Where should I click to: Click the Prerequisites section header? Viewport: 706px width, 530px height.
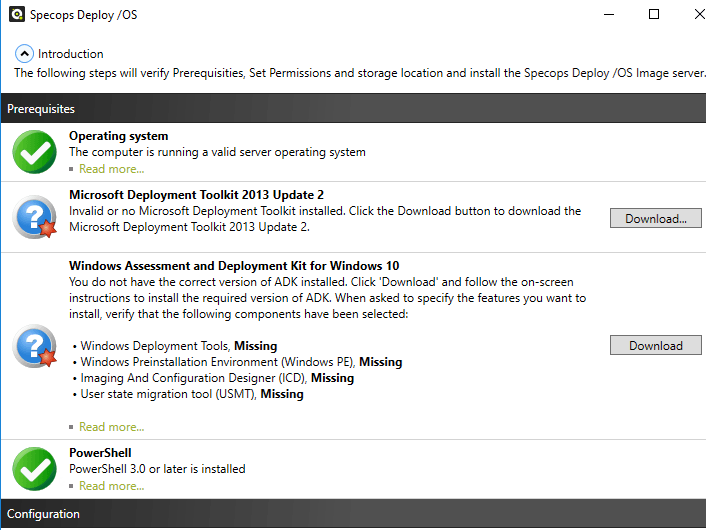coord(353,109)
